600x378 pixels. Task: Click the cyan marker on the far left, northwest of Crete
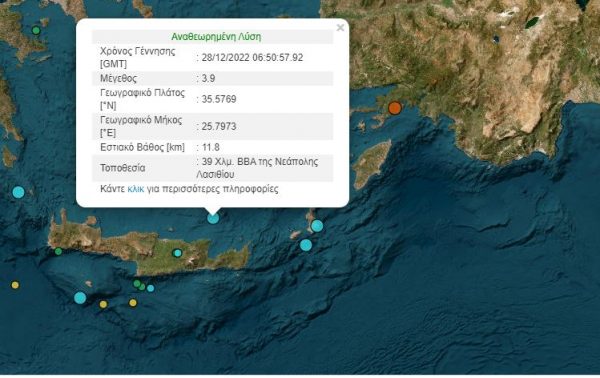coord(18,192)
